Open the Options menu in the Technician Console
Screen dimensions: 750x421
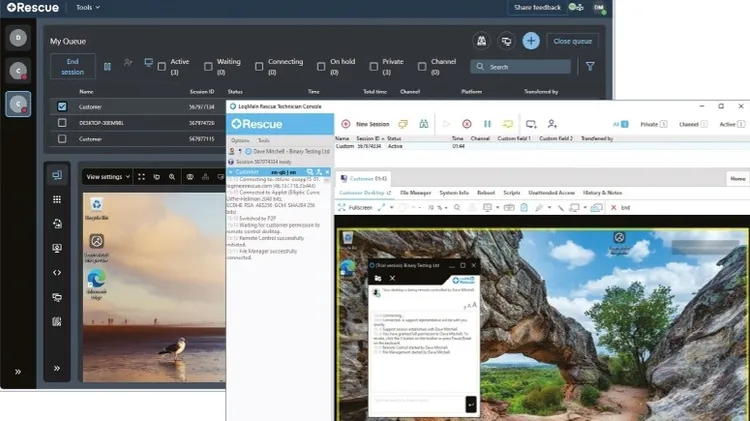click(x=240, y=140)
